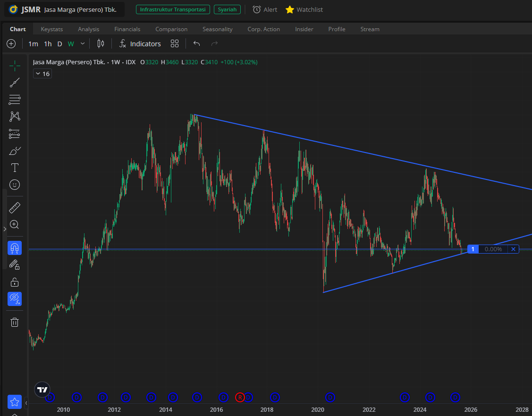Select the Text annotation tool

click(15, 168)
